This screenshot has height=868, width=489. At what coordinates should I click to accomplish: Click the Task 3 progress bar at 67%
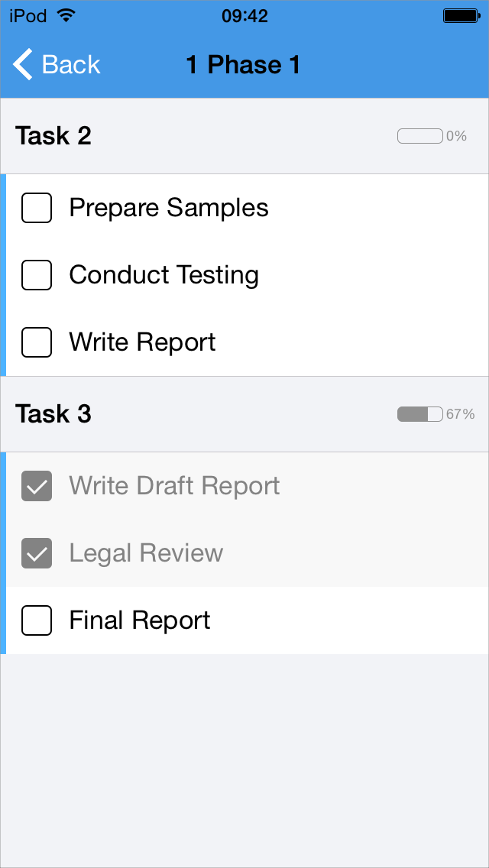(420, 414)
